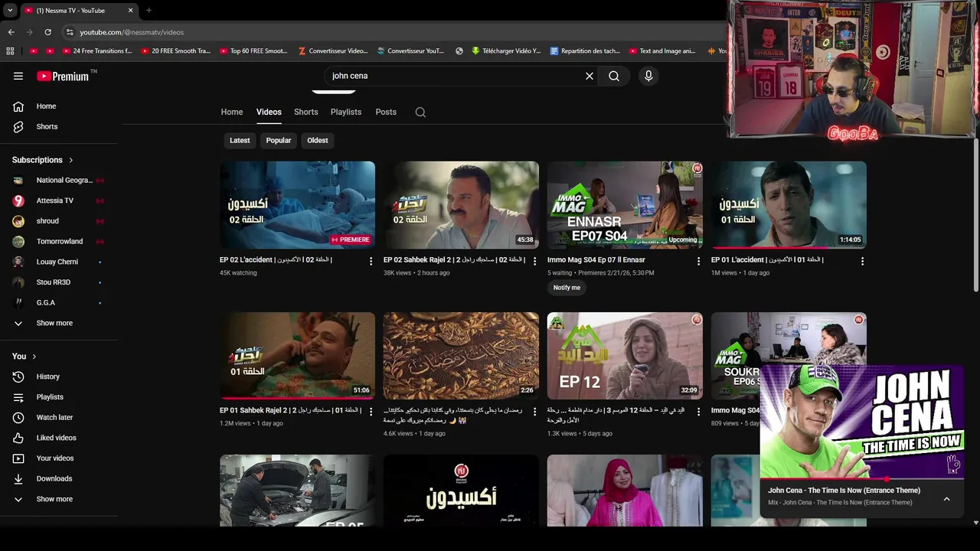
Task: Click browser back arrow
Action: point(11,32)
